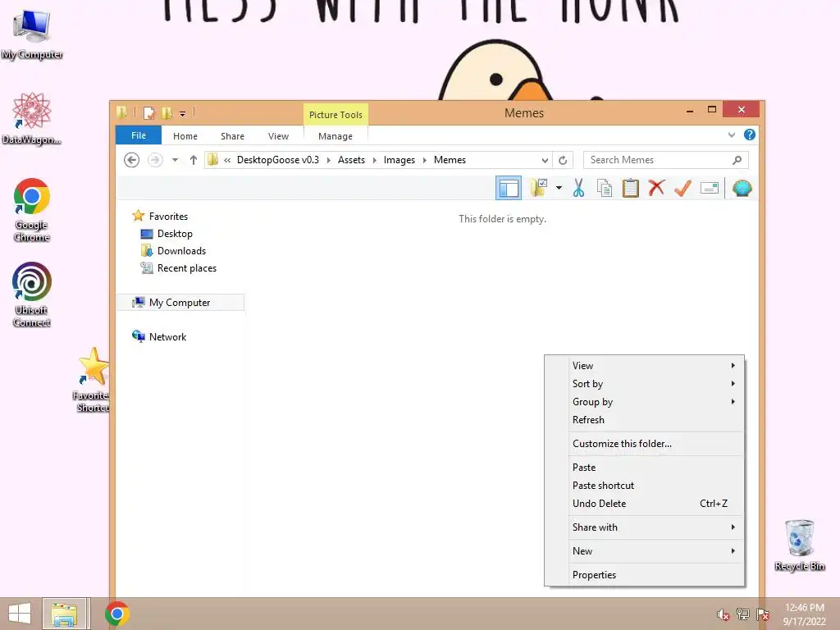Screen dimensions: 840x630
Task: Select the Ubisoft Connect desktop icon
Action: click(x=32, y=294)
